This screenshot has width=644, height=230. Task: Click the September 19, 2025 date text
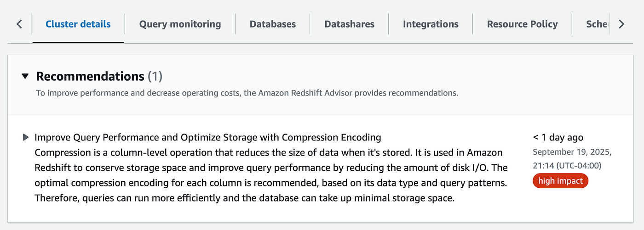(x=572, y=151)
